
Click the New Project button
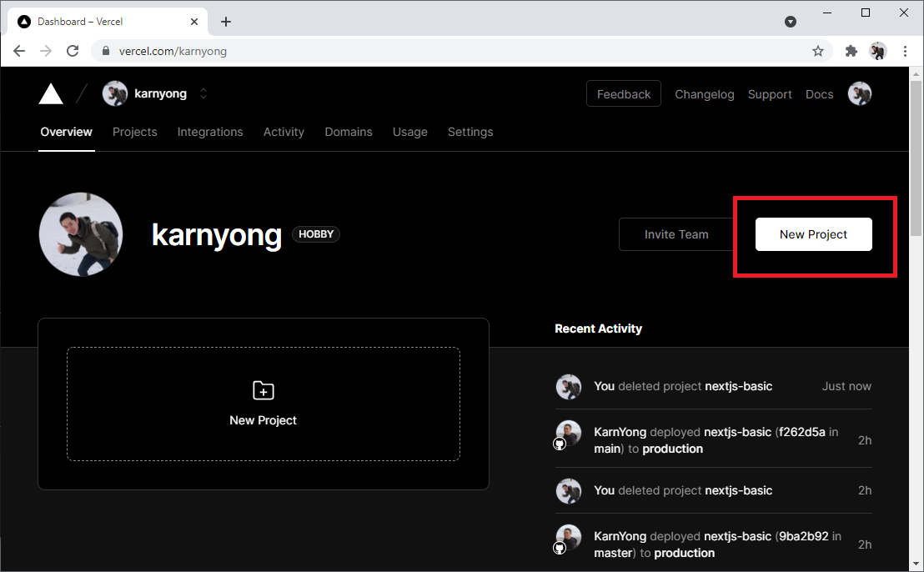[x=813, y=234]
